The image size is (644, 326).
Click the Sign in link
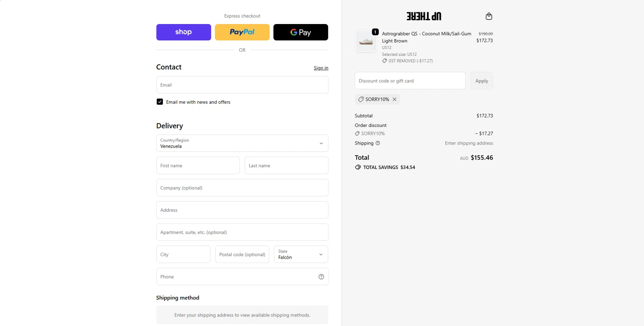(x=321, y=68)
